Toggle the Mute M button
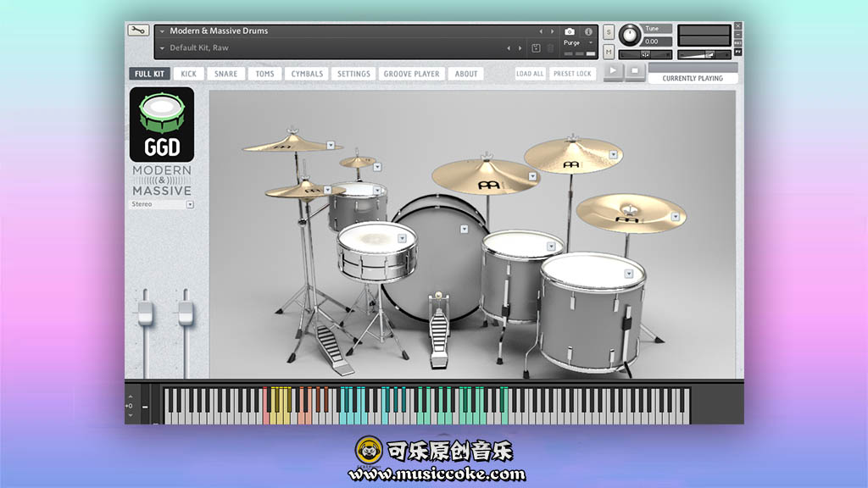 pos(609,53)
